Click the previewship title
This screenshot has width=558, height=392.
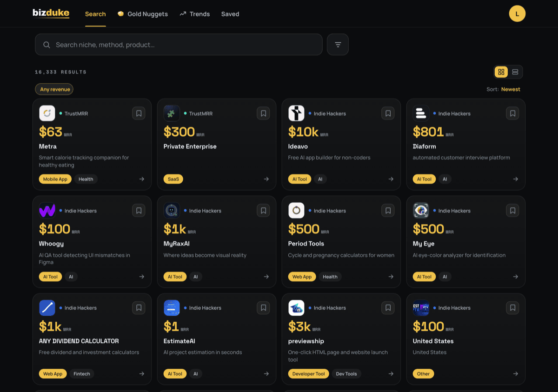click(306, 341)
